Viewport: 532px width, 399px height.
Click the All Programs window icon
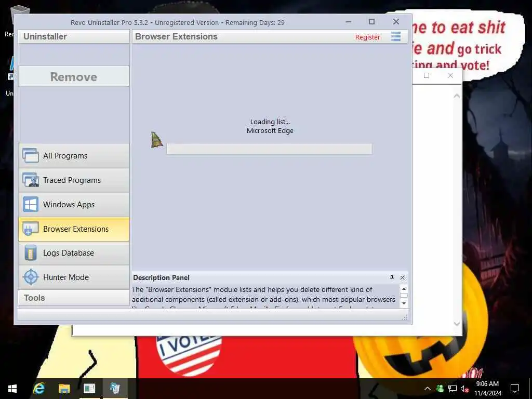coord(31,155)
